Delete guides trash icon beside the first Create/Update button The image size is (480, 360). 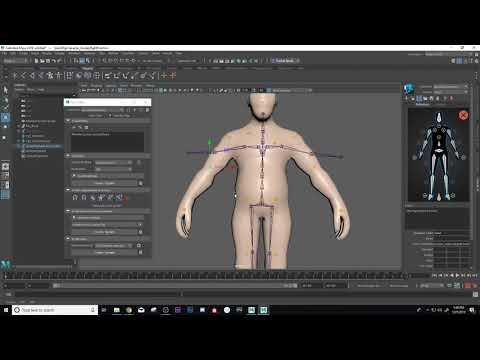(141, 183)
